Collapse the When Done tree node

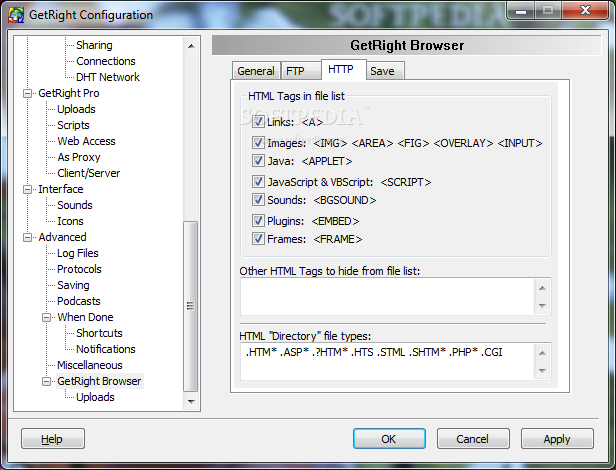tap(46, 317)
